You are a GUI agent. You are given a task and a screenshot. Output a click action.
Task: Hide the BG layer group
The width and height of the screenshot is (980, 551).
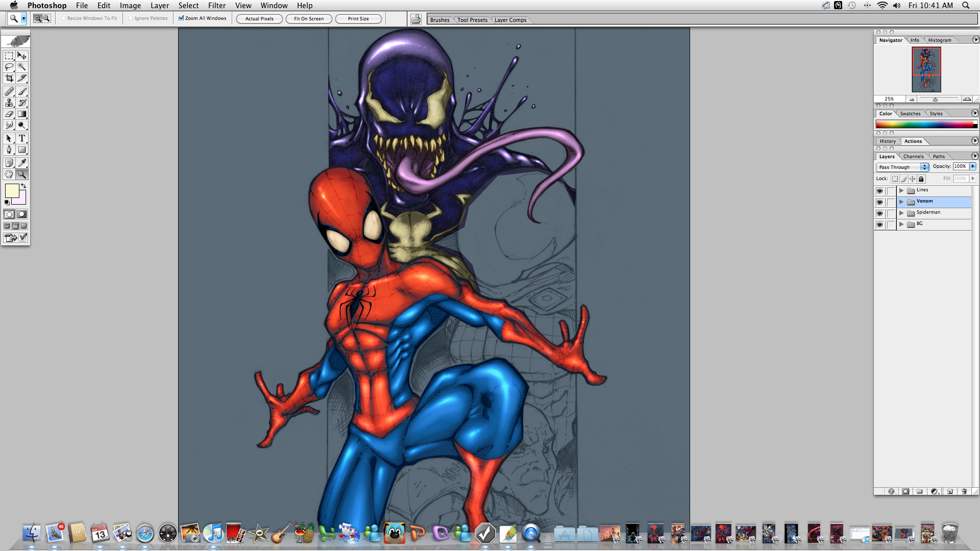(x=879, y=224)
